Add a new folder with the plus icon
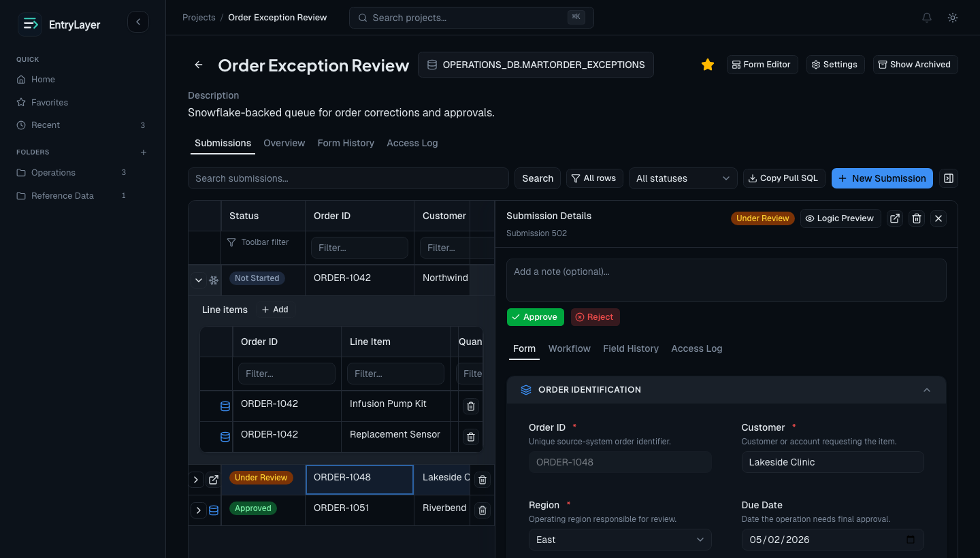980x558 pixels. pos(144,152)
